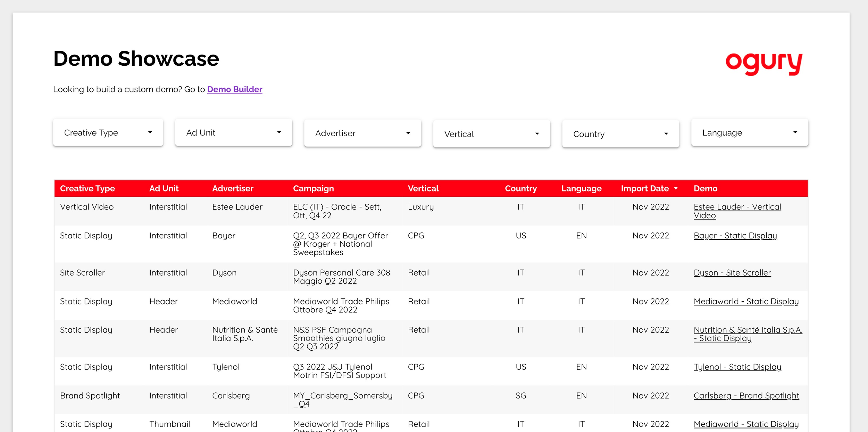Open Mediaworld Static Display demo in Header row

pos(746,302)
